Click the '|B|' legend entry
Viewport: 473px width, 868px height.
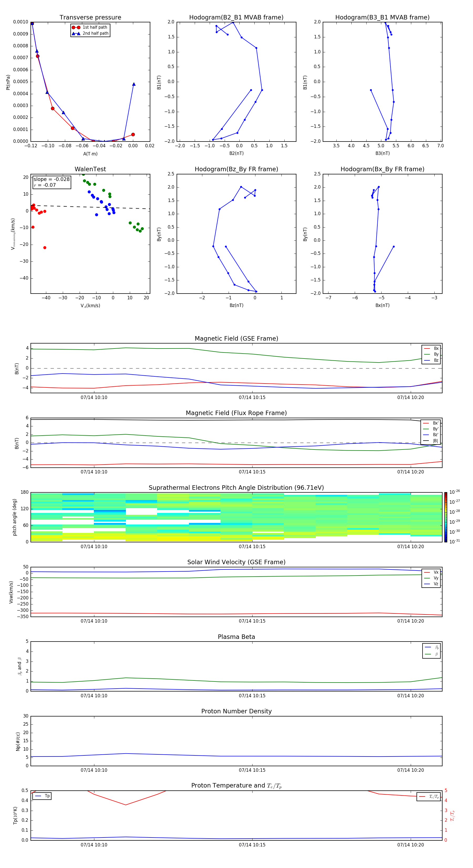[431, 441]
